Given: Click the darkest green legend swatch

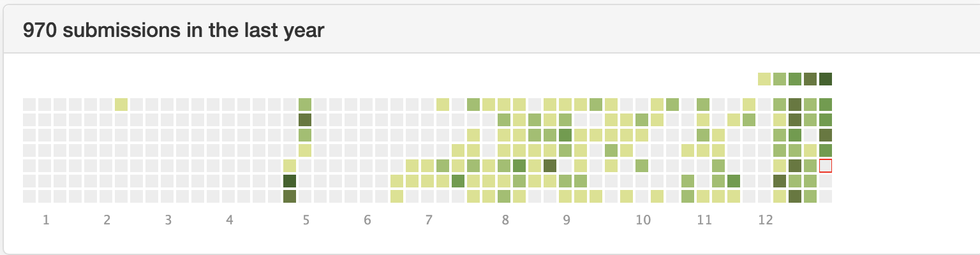Looking at the screenshot, I should 826,79.
